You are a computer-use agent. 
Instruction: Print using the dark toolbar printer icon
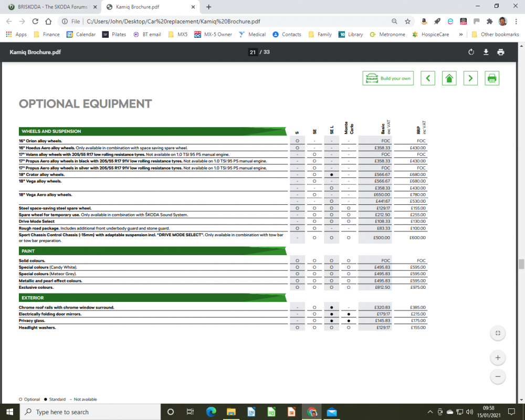[x=500, y=52]
